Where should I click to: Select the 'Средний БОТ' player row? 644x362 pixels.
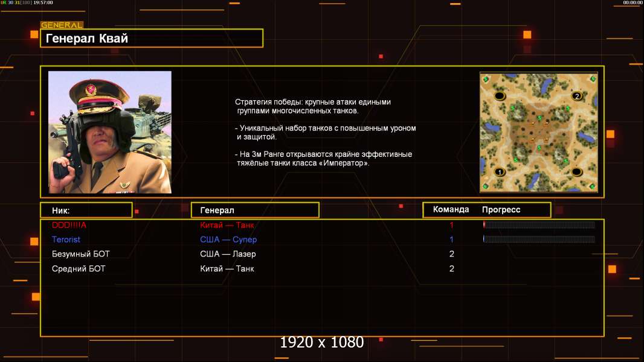click(x=322, y=268)
